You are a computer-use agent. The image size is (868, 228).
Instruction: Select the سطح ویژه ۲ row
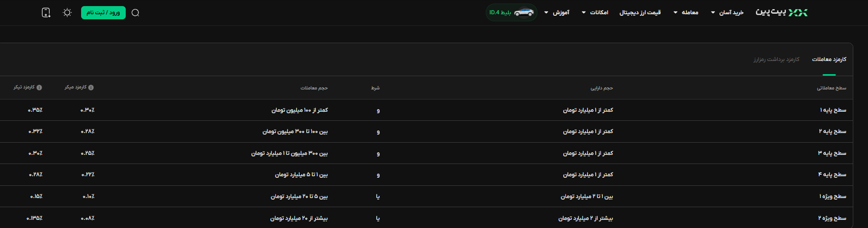coord(426,218)
